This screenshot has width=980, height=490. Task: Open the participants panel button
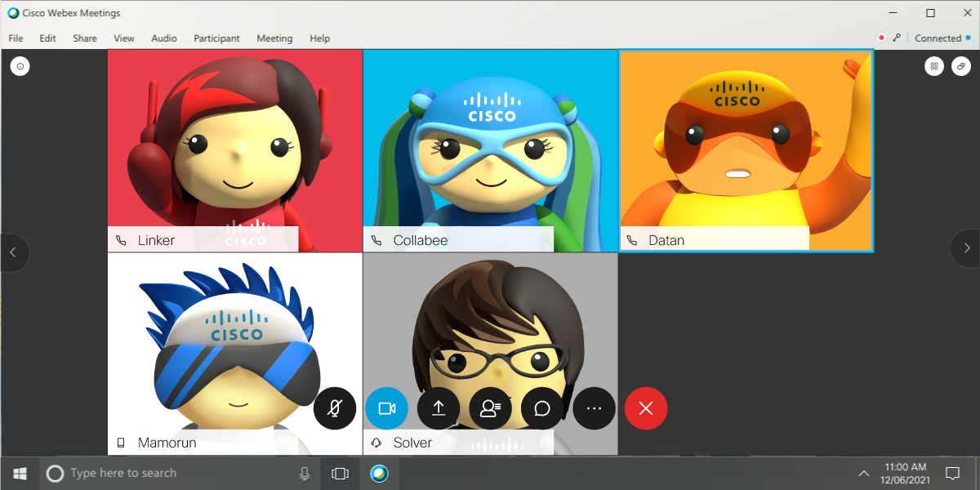click(491, 408)
